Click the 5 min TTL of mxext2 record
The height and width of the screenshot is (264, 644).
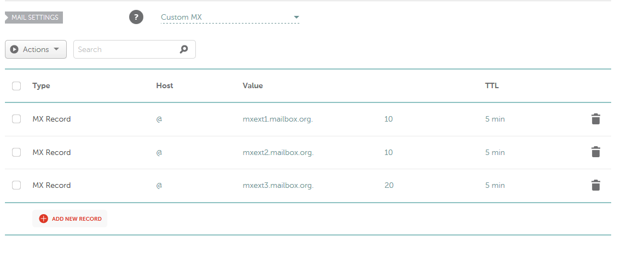(495, 152)
